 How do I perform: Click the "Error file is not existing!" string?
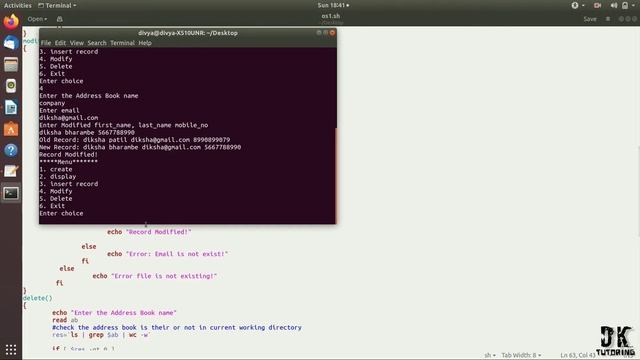point(164,276)
